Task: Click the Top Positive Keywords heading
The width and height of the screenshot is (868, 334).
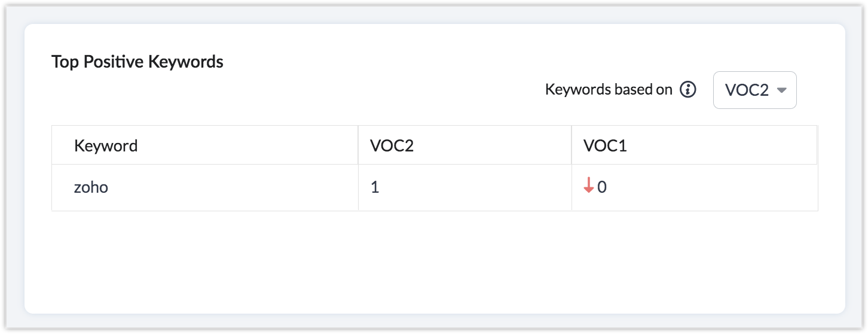Action: point(137,62)
